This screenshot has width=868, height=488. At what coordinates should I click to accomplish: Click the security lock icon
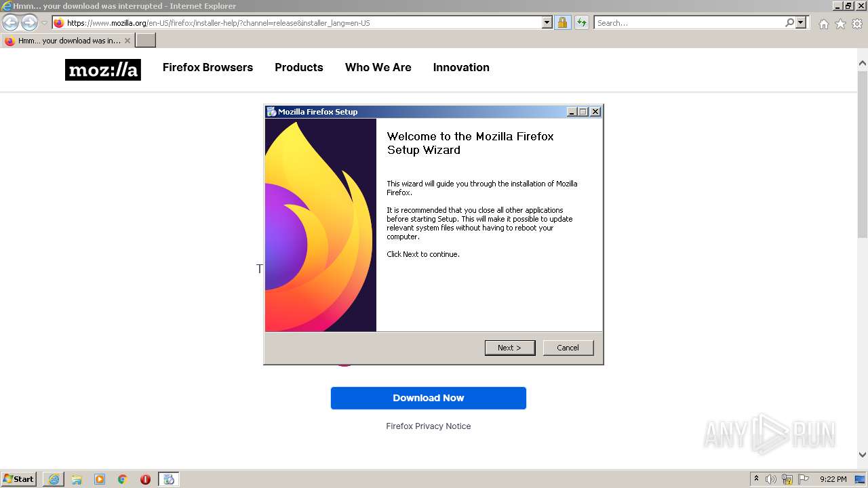[x=562, y=23]
